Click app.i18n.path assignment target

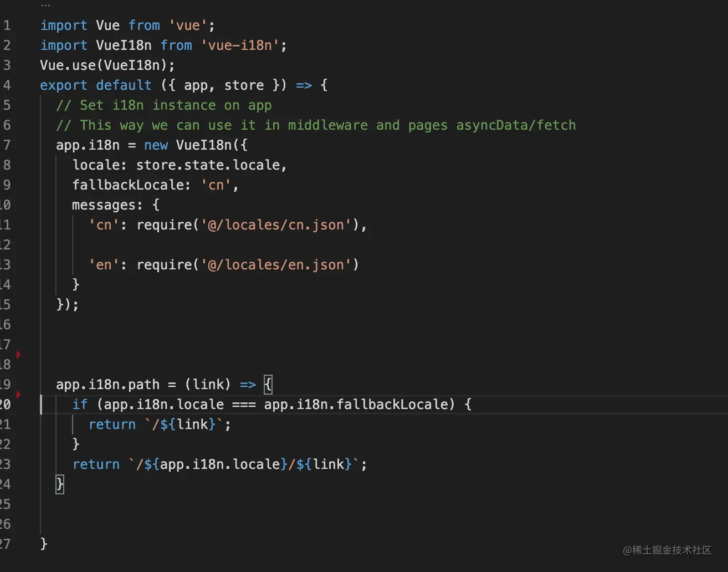pyautogui.click(x=107, y=385)
